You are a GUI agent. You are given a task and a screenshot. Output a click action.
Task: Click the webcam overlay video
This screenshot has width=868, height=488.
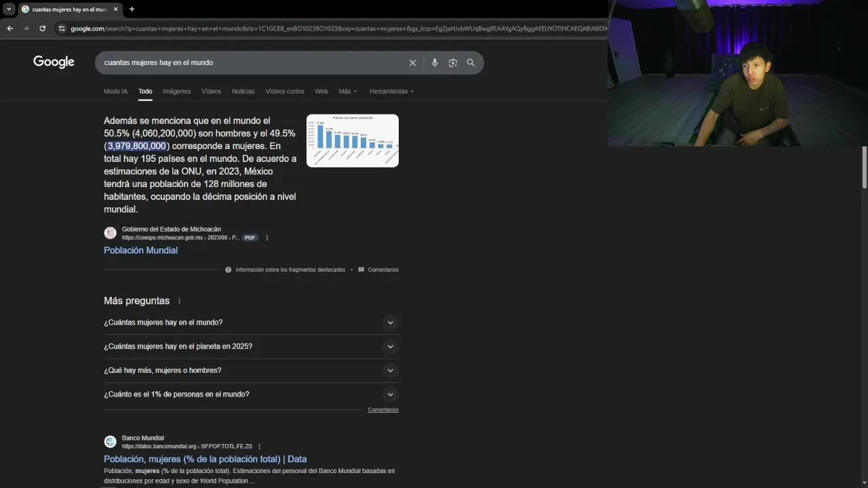tap(738, 73)
